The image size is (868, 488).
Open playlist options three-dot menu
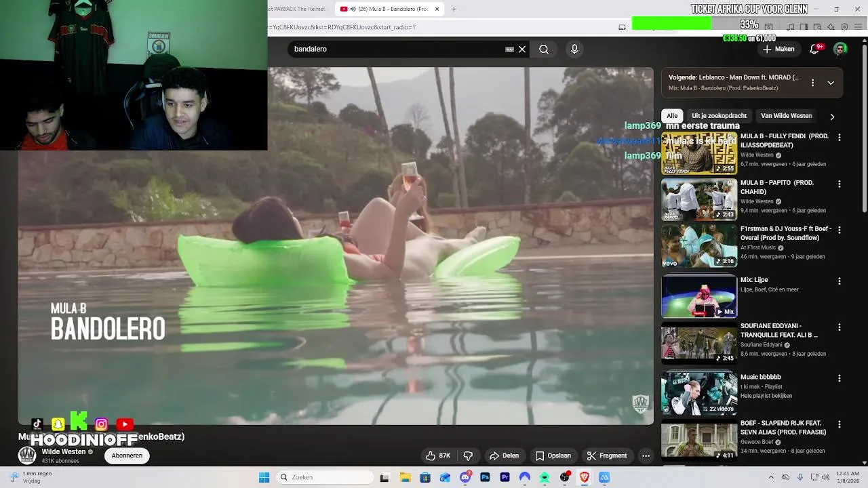tap(812, 83)
